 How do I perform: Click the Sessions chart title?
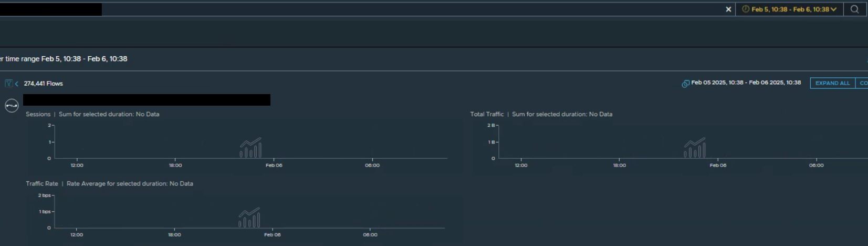(38, 114)
